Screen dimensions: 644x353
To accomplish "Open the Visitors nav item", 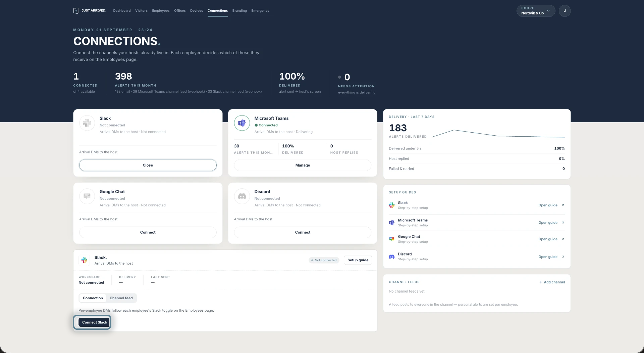I will coord(141,11).
